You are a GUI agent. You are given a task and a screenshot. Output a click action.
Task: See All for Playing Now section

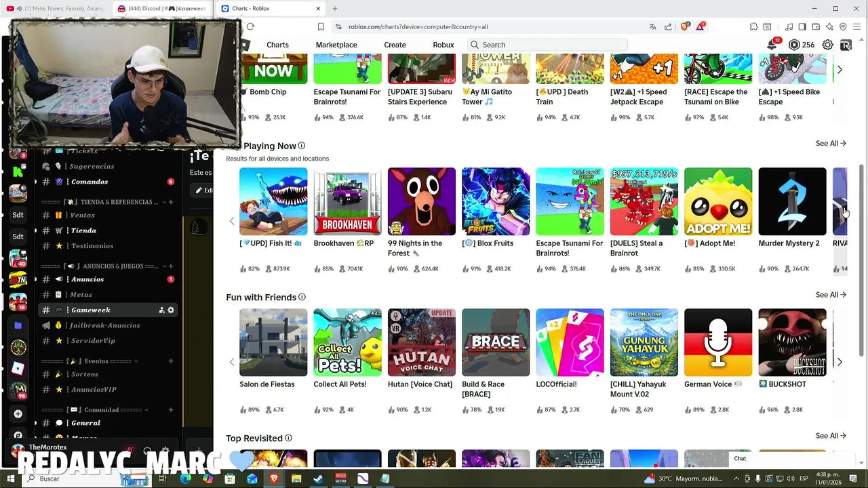coord(831,144)
